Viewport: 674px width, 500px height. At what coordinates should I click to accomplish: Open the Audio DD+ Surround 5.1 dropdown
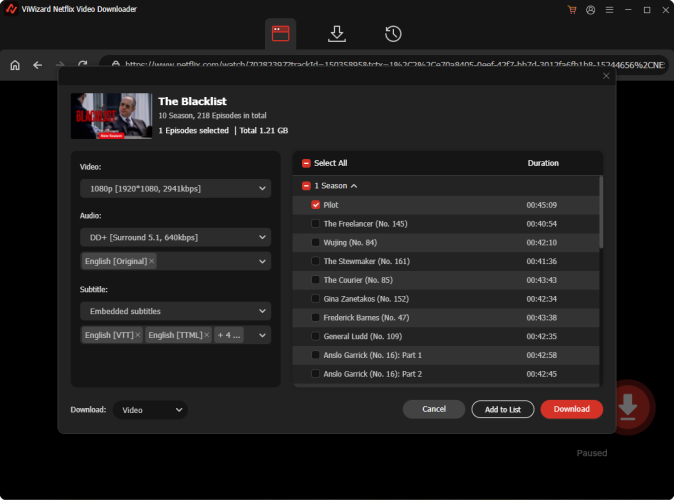coord(175,237)
